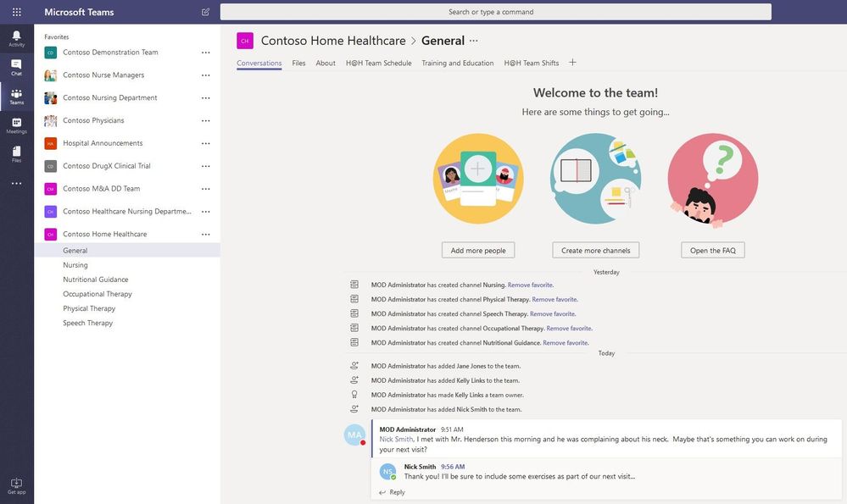
Task: Open more options for General channel
Action: [x=474, y=41]
